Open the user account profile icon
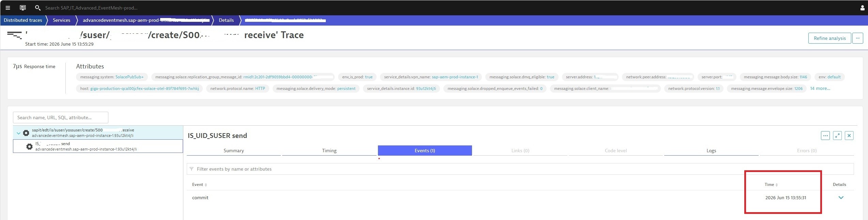 point(862,8)
